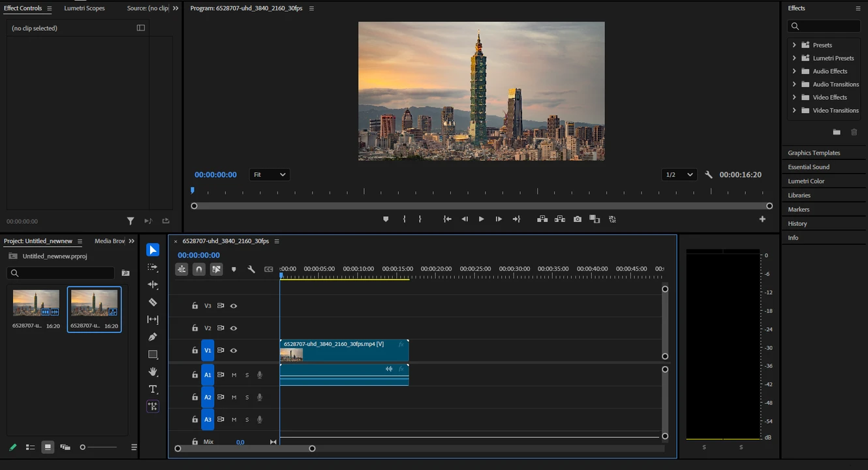Click the Extract button
The height and width of the screenshot is (470, 868).
[x=560, y=219]
